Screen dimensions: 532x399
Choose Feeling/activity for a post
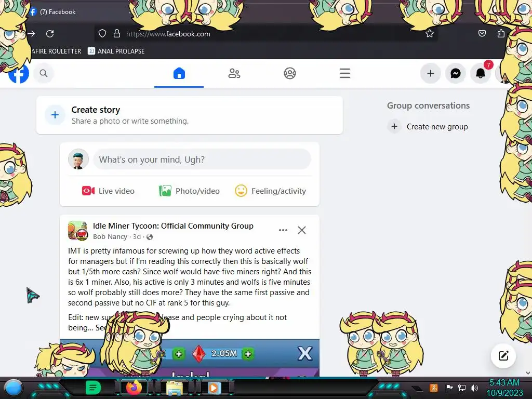[x=270, y=191]
